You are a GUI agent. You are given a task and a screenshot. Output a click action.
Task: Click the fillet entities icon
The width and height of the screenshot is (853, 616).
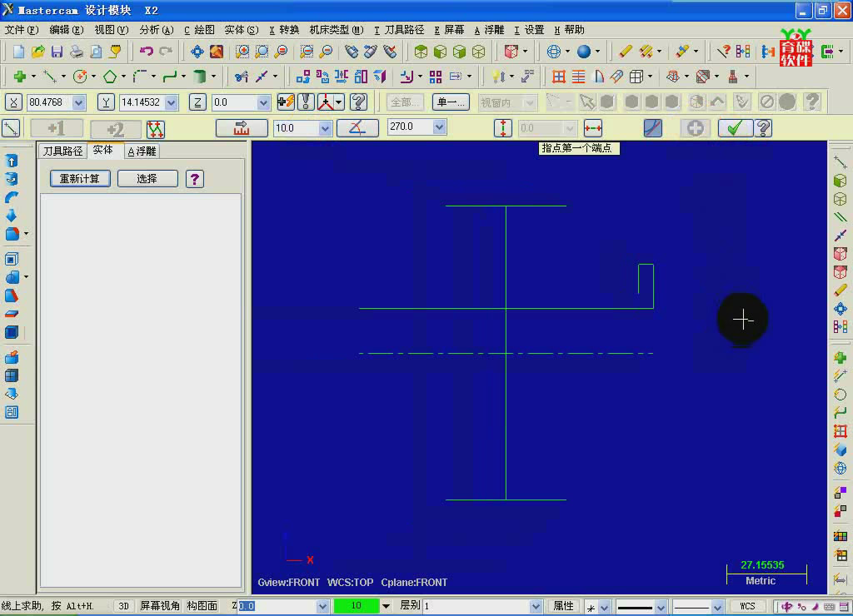tap(140, 77)
